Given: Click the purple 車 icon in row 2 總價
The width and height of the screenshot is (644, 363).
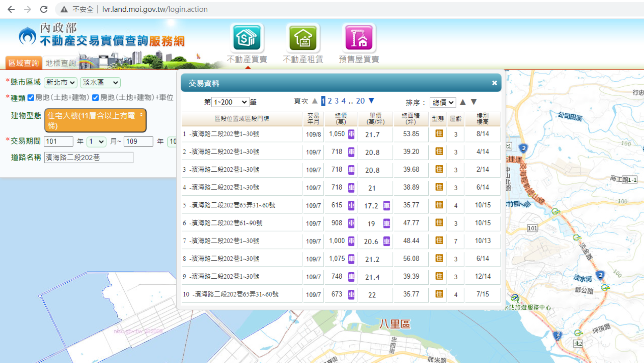Looking at the screenshot, I should [x=351, y=152].
